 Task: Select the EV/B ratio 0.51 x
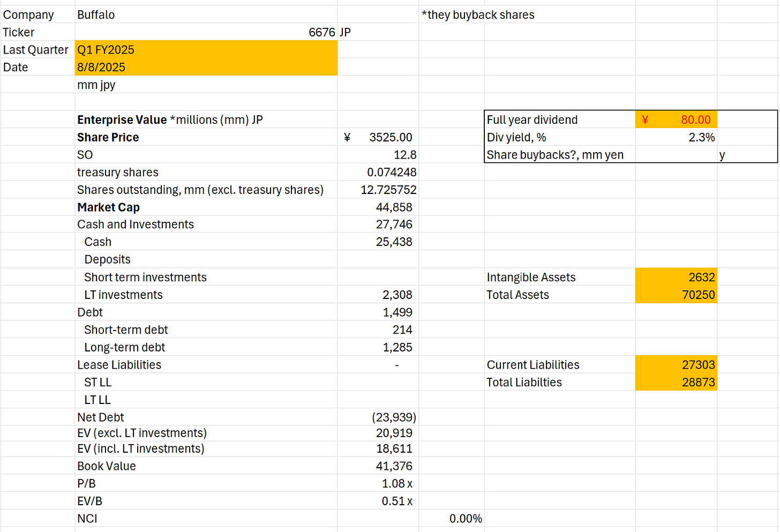point(397,501)
